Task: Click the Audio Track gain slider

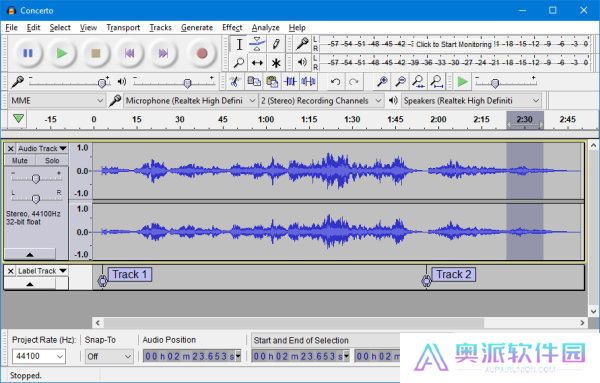Action: tap(36, 178)
